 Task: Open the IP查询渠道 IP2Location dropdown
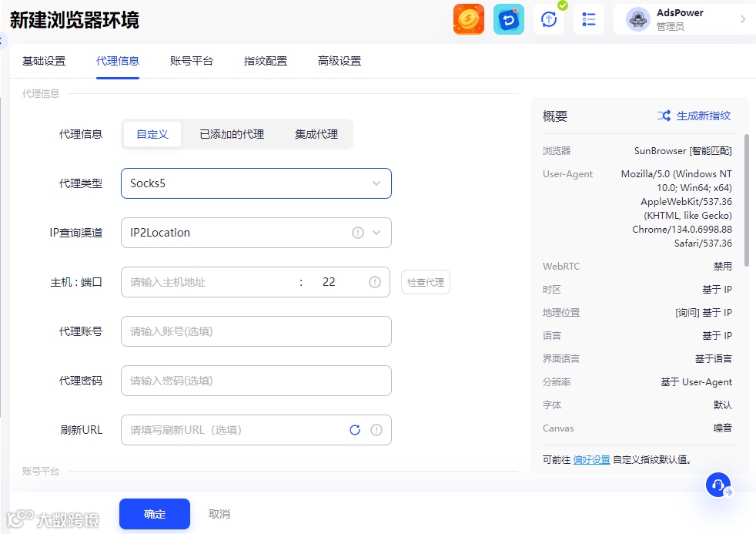coord(256,233)
